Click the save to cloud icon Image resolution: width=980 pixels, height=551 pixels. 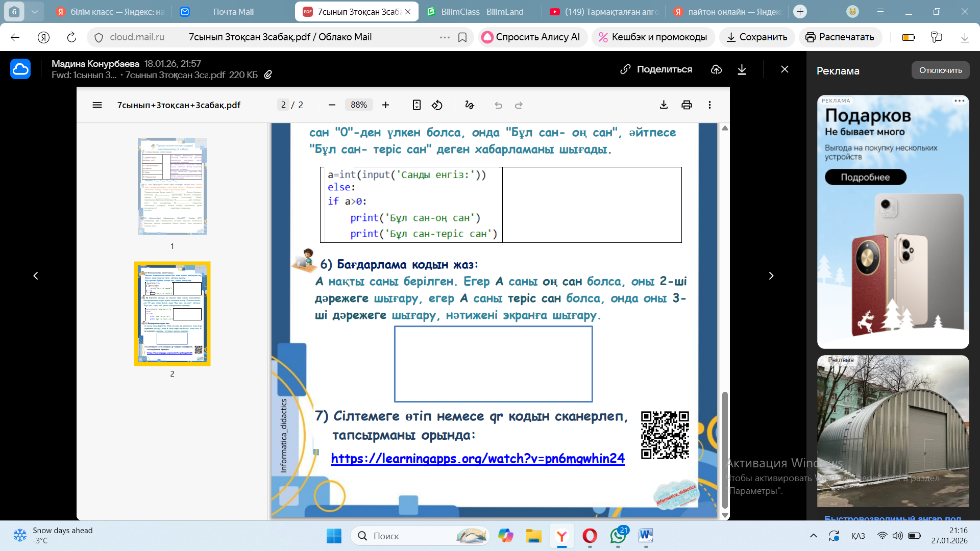click(716, 69)
